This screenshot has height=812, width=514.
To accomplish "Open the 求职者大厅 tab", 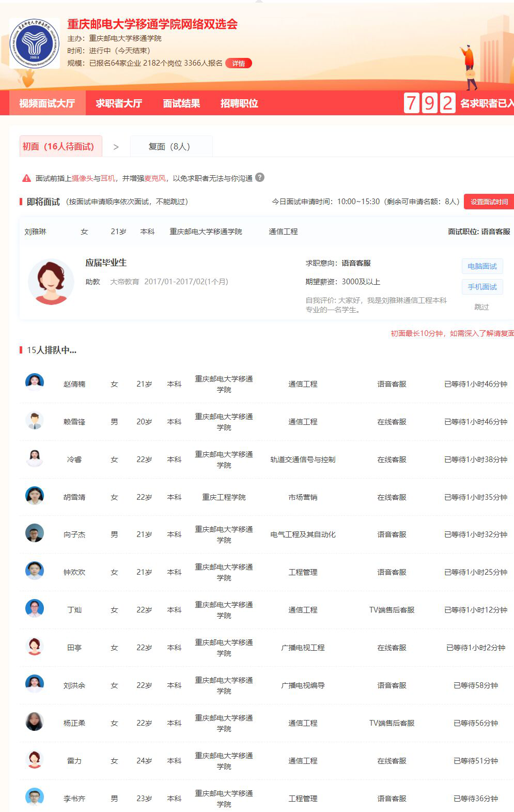I will click(x=119, y=103).
